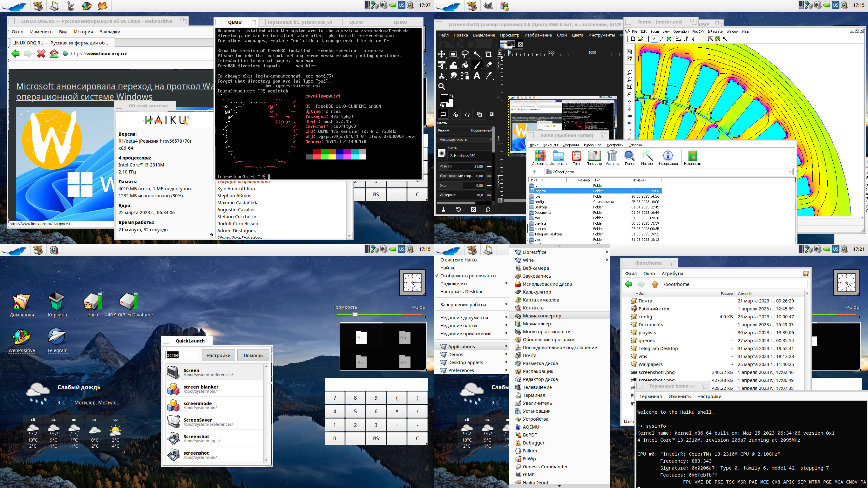Image resolution: width=868 pixels, height=488 pixels.
Task: Select the Paths tool in GIMP
Action: tap(465, 76)
